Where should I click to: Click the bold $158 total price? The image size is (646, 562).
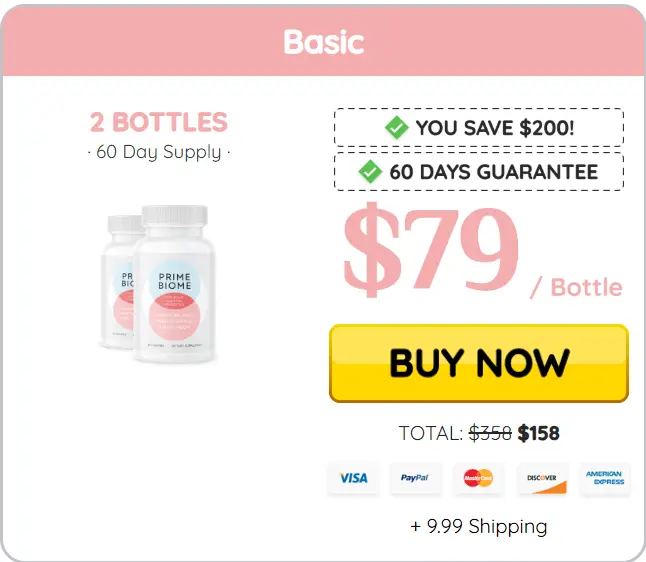538,433
